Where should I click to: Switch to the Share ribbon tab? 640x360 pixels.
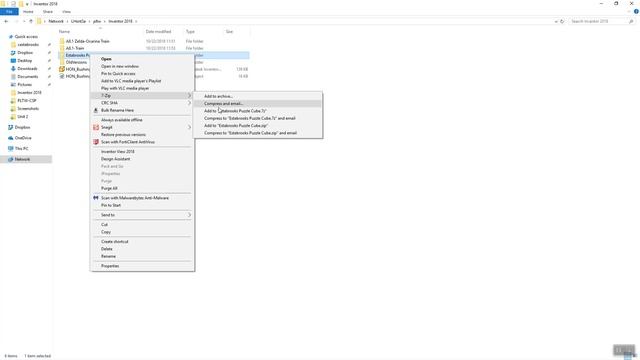[x=48, y=12]
